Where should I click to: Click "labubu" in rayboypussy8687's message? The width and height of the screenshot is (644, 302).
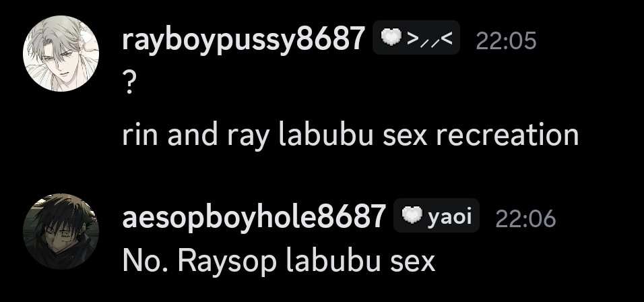pos(325,134)
